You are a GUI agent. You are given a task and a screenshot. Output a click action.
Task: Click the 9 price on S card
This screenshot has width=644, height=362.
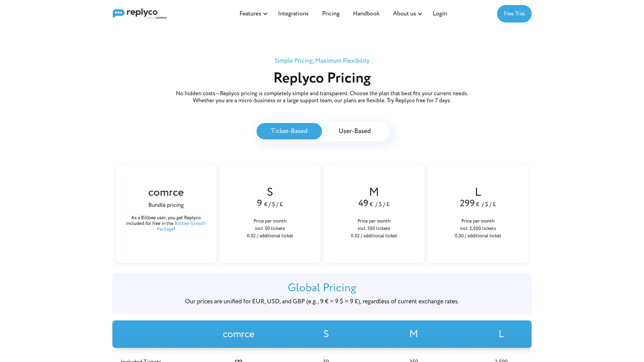click(x=260, y=203)
